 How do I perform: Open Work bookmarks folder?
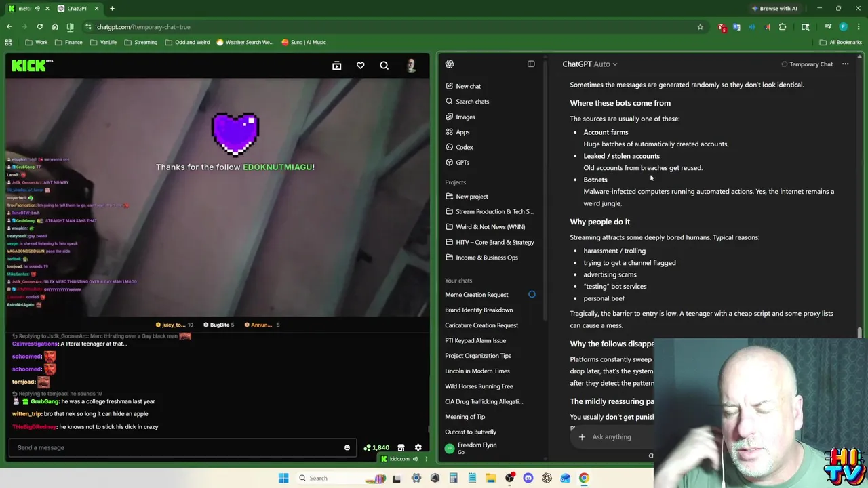tap(37, 42)
